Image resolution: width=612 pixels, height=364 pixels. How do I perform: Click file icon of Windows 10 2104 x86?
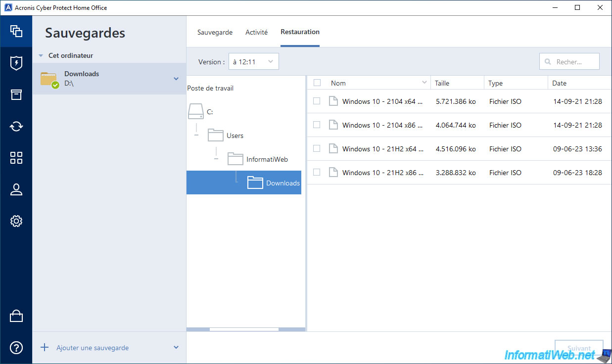tap(333, 125)
